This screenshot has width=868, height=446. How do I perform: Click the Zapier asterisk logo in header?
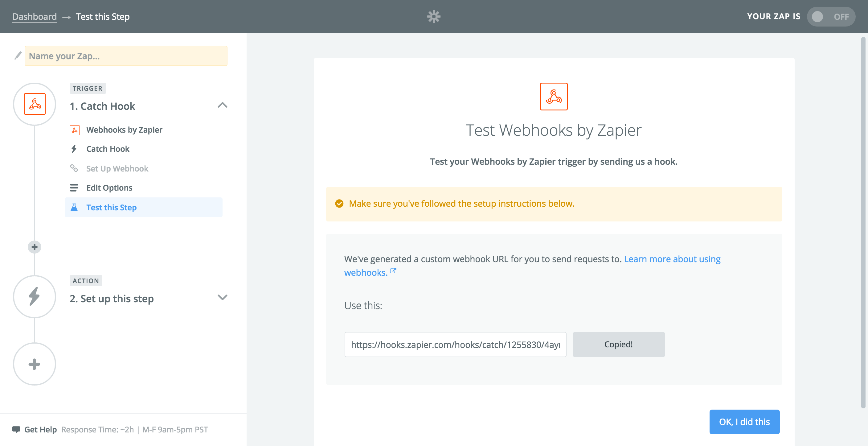pyautogui.click(x=434, y=17)
